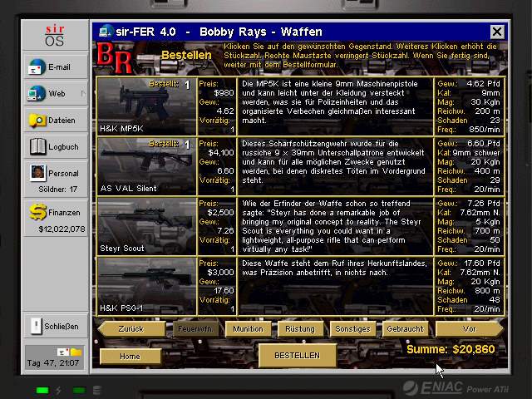Click the MP5K description text

point(330,101)
